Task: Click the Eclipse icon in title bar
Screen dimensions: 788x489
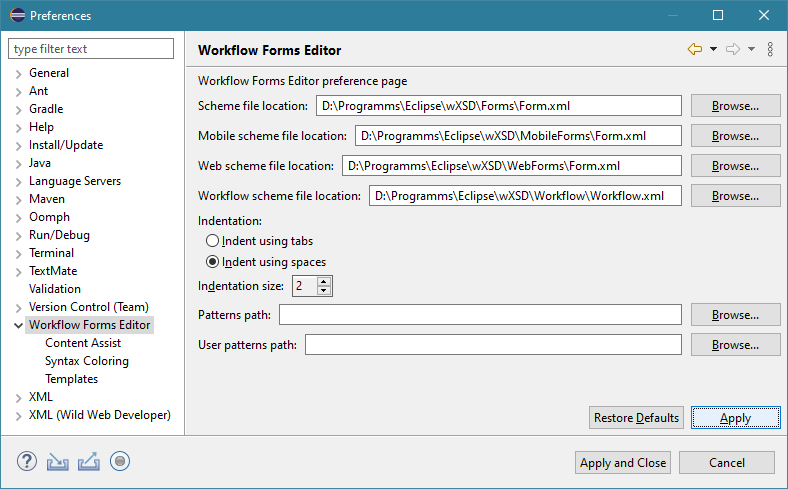Action: click(x=15, y=15)
